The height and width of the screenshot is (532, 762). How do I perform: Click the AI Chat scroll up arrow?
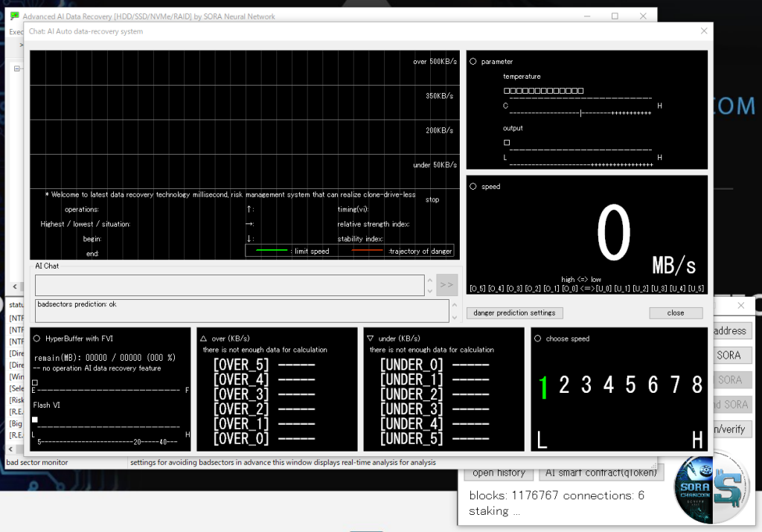point(429,280)
